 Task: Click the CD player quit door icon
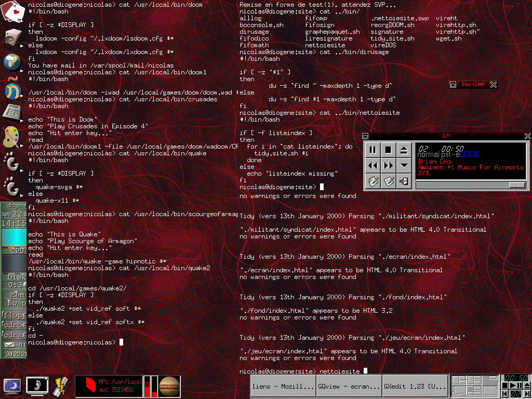point(404,181)
